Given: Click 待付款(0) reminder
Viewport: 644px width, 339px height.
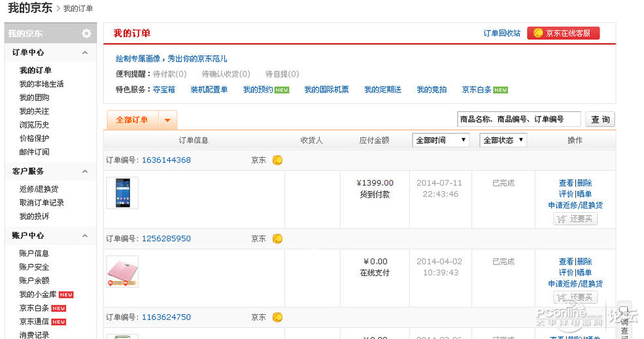Looking at the screenshot, I should 169,74.
